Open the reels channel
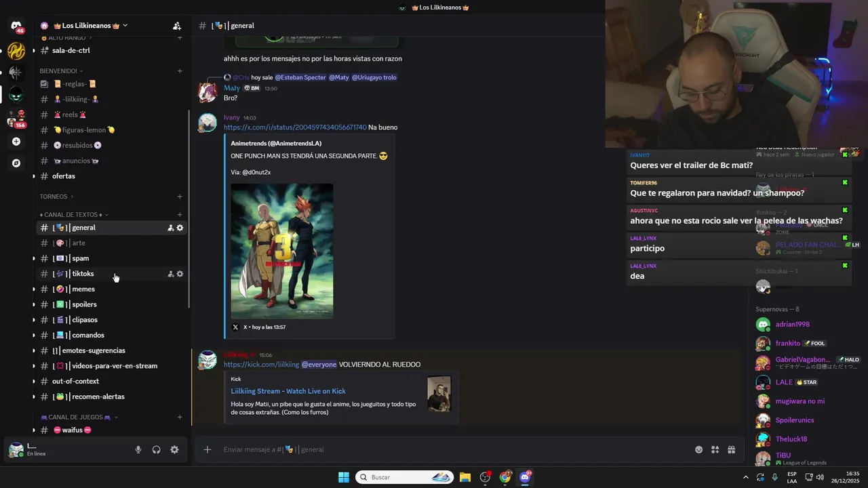The height and width of the screenshot is (488, 868). point(112,115)
